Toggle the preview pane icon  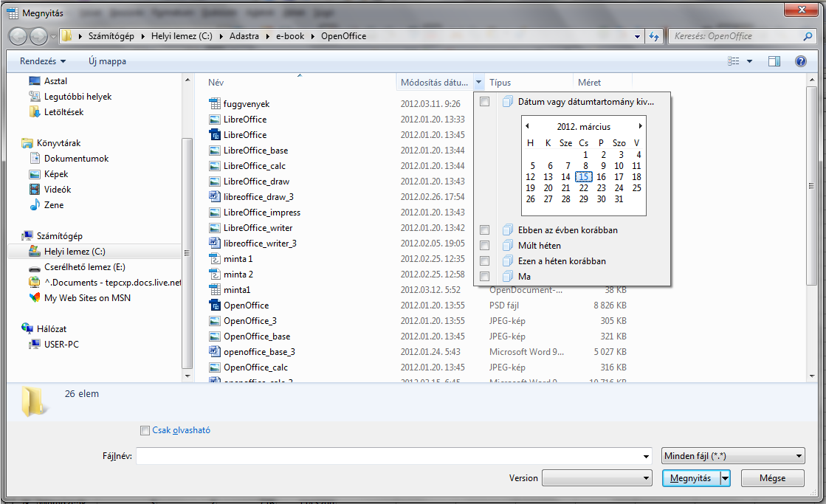tap(774, 61)
